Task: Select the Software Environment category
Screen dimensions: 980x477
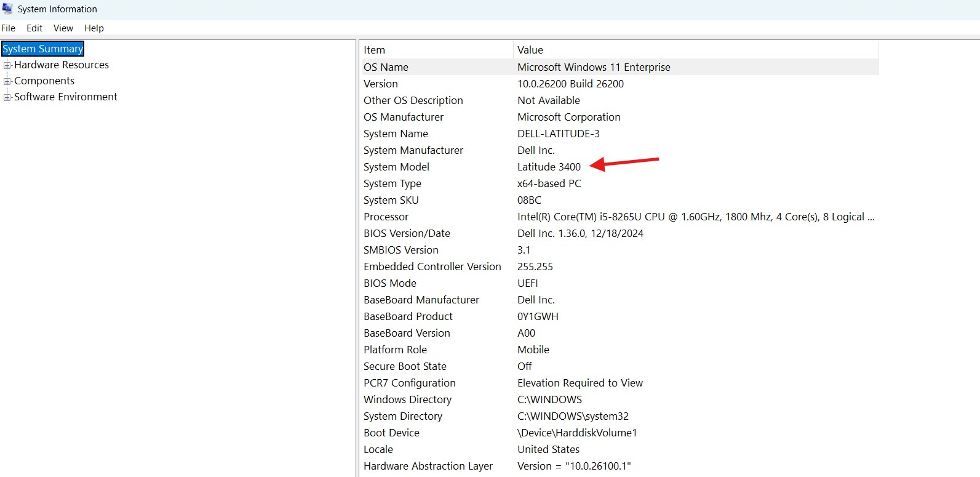Action: click(x=66, y=97)
